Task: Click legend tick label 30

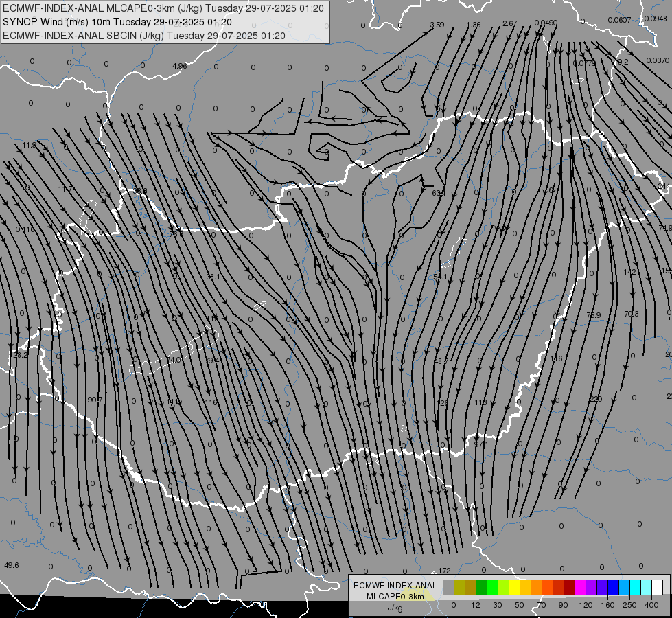Action: tap(497, 605)
